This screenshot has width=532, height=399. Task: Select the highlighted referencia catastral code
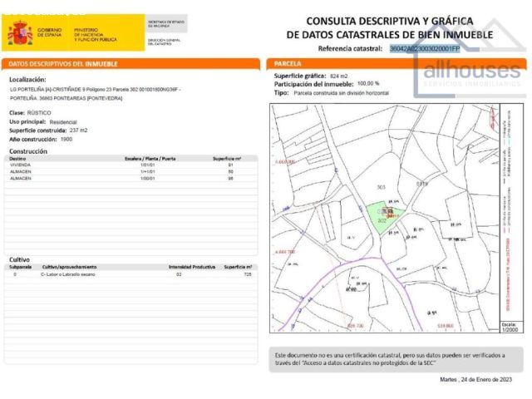click(425, 49)
